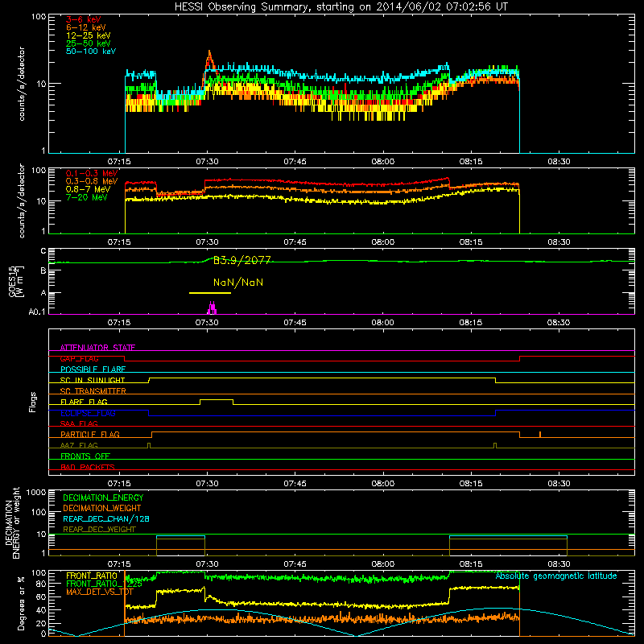The width and height of the screenshot is (644, 644).
Task: Click the isolated PARTICLE_FLAG spike after 08:15
Action: 540,435
